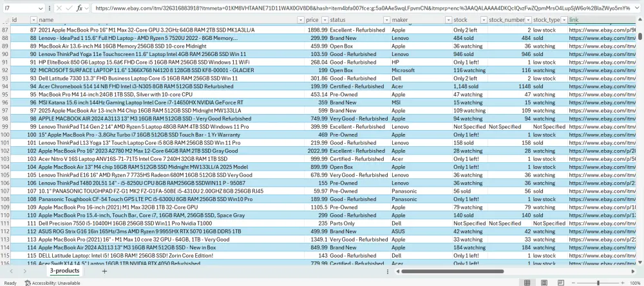This screenshot has width=644, height=286.
Task: Select cell 'MacBook Air 13.6-inch M4 16GB Memory'
Action: point(171,46)
